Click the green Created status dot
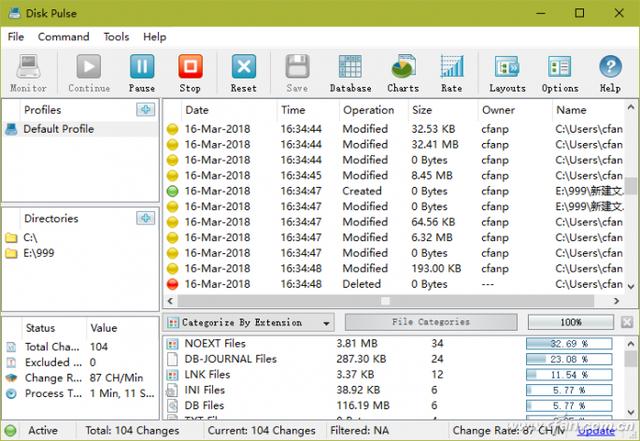This screenshot has width=640, height=441. [x=173, y=191]
